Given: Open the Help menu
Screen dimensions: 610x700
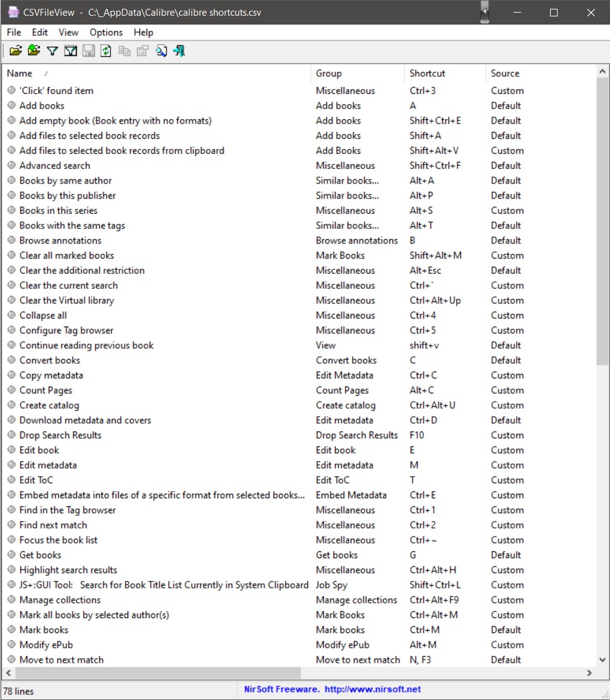Looking at the screenshot, I should [x=143, y=32].
